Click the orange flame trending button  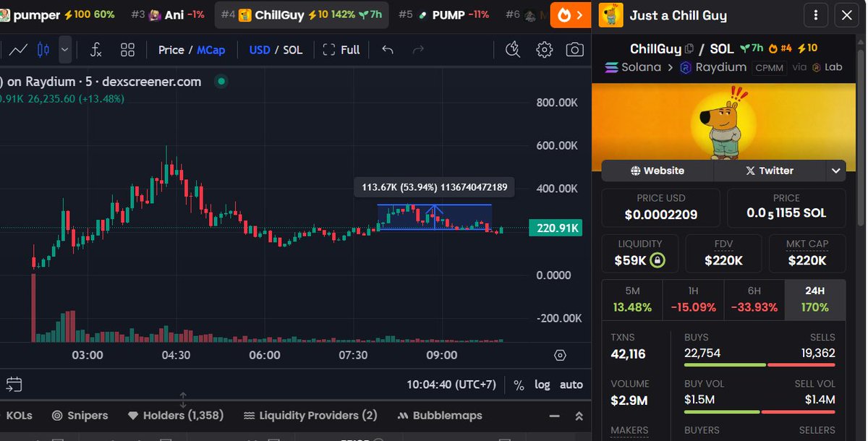pos(571,14)
